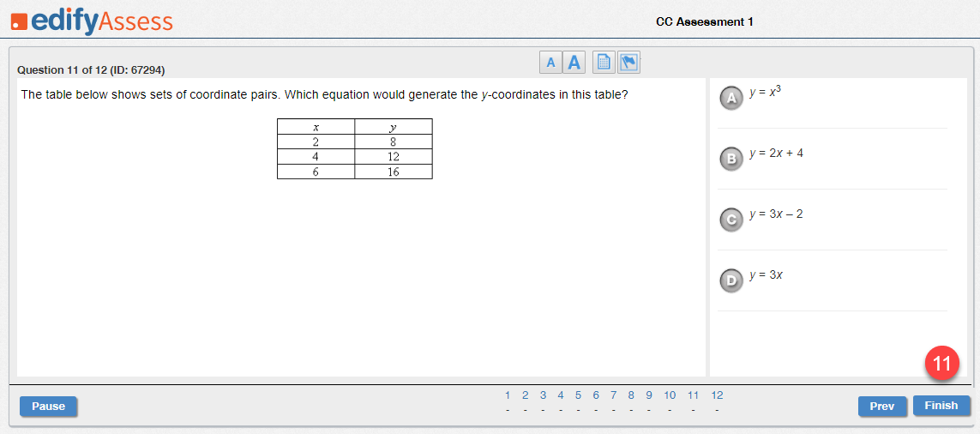Navigate to question 10
Image resolution: width=980 pixels, height=434 pixels.
[x=670, y=395]
